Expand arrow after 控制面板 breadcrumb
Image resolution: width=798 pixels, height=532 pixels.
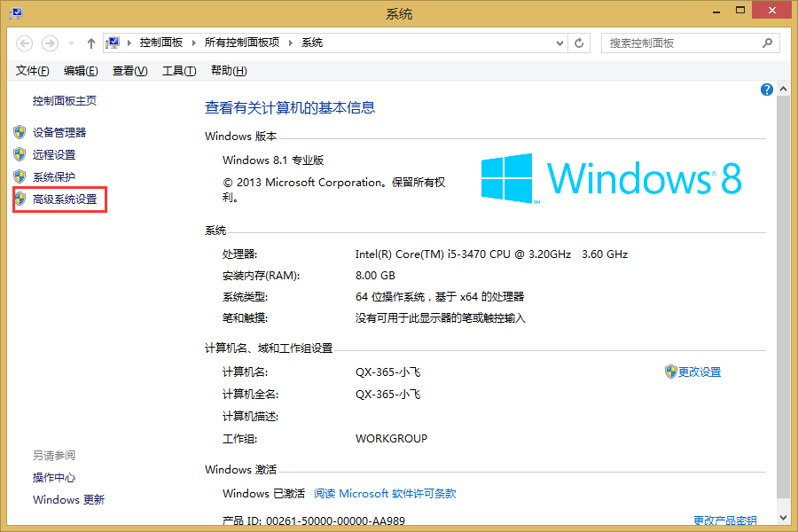pos(194,43)
